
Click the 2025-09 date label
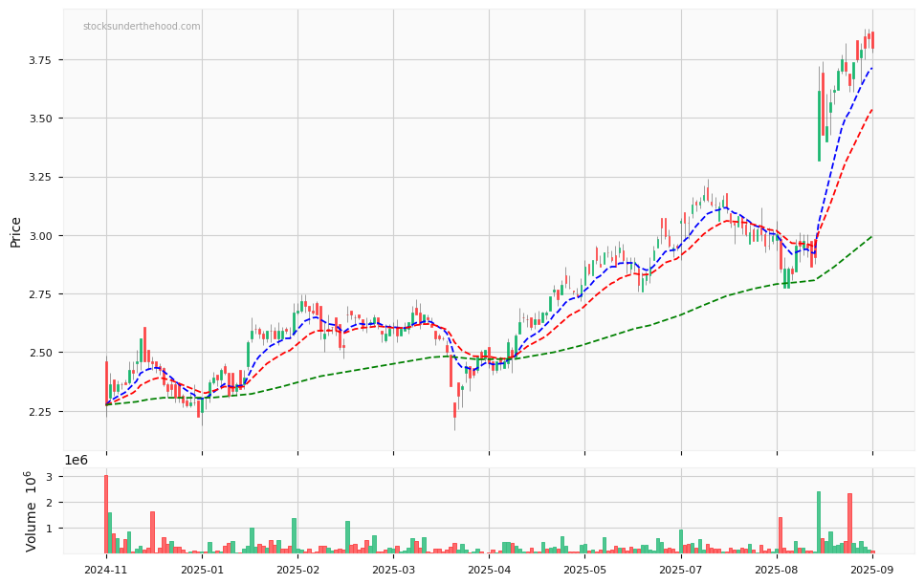[872, 570]
